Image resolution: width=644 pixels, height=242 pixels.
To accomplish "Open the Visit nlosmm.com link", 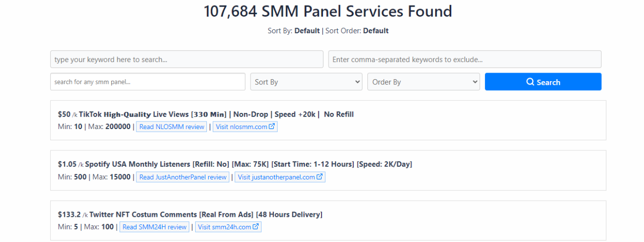I will tap(245, 127).
